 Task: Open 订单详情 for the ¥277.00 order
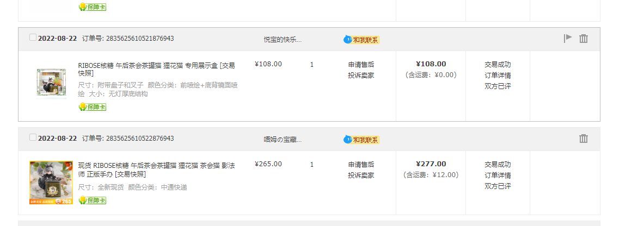498,175
